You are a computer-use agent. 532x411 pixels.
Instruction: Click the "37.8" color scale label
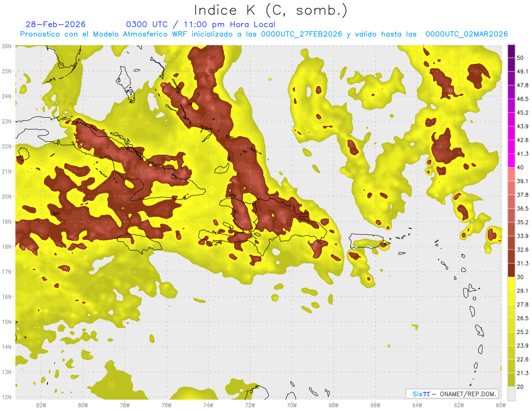coord(523,195)
